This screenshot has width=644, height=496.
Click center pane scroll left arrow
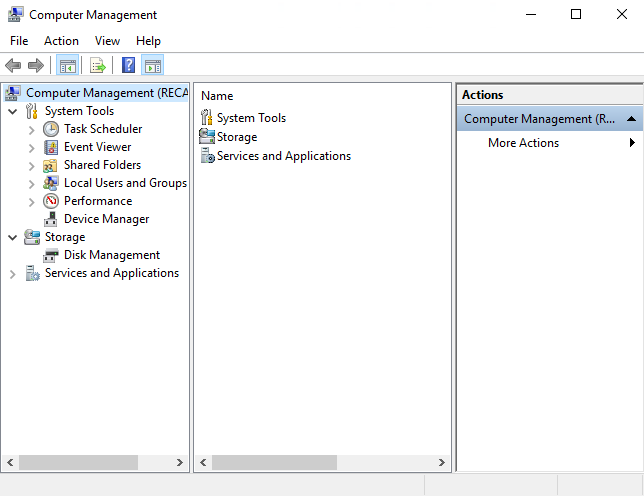pos(203,462)
